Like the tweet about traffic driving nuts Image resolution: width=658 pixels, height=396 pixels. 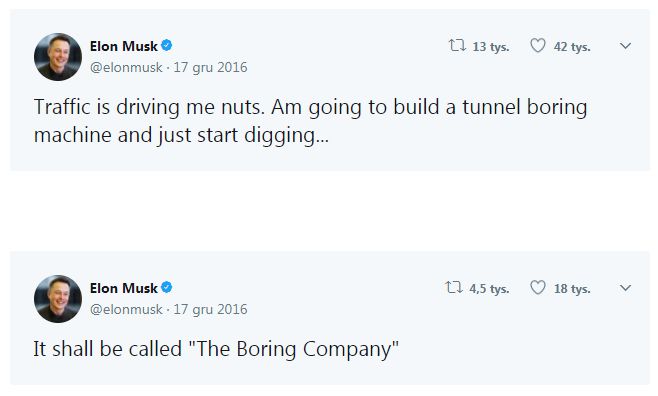point(538,45)
